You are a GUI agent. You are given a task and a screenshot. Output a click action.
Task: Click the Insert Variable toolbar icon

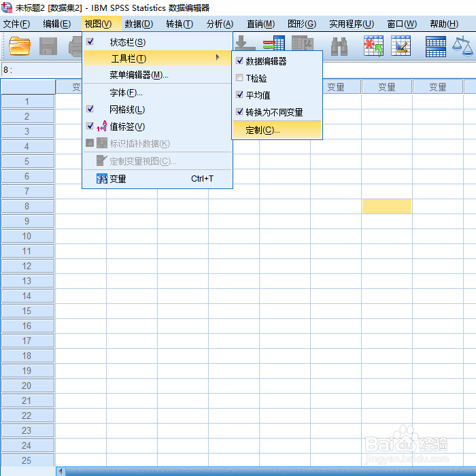pyautogui.click(x=401, y=46)
